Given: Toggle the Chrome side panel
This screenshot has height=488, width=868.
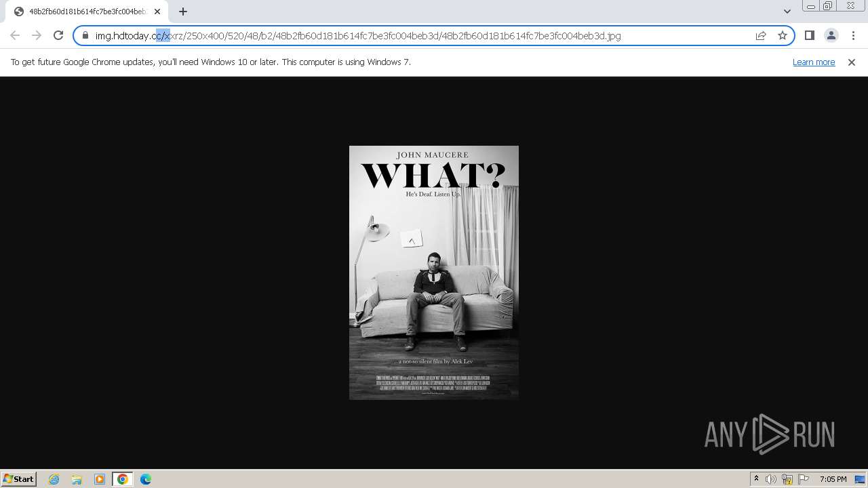Looking at the screenshot, I should [x=810, y=35].
